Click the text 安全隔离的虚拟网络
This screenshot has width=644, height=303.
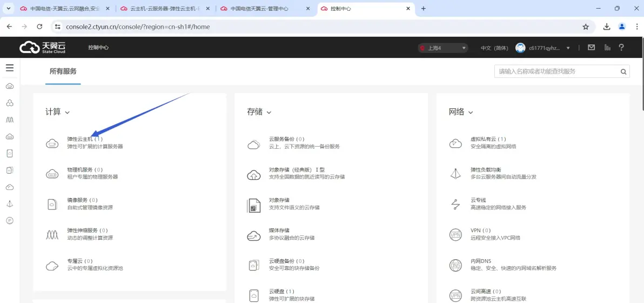click(x=493, y=147)
